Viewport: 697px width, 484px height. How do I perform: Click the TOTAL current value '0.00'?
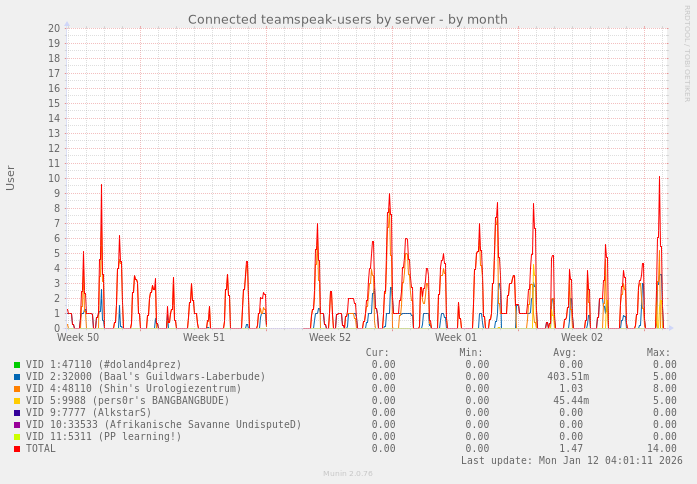(x=383, y=449)
